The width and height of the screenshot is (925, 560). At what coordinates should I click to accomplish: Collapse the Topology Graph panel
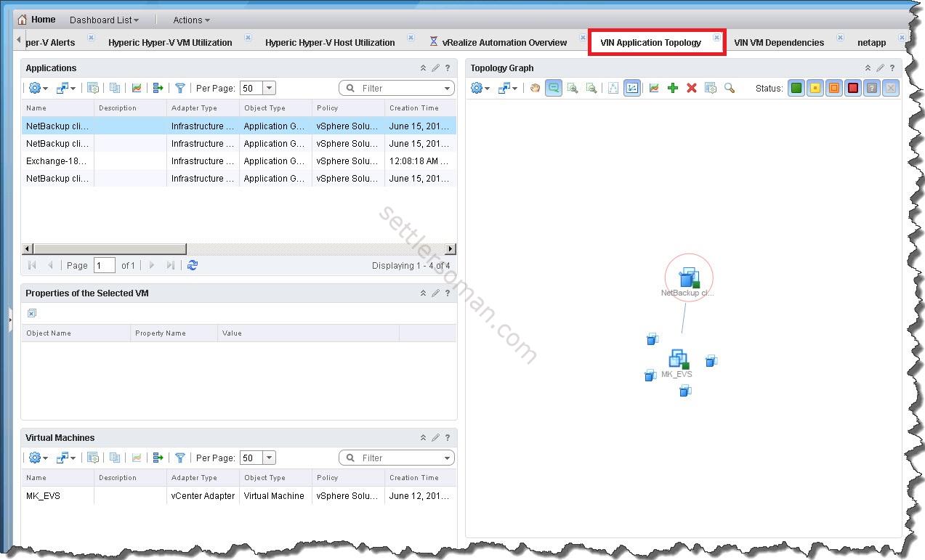(x=868, y=68)
